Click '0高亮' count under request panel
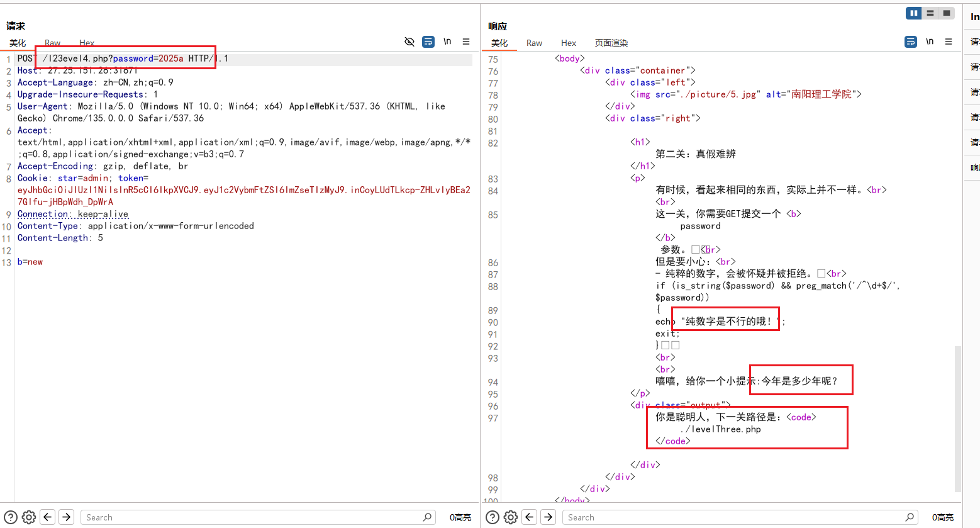 tap(460, 517)
